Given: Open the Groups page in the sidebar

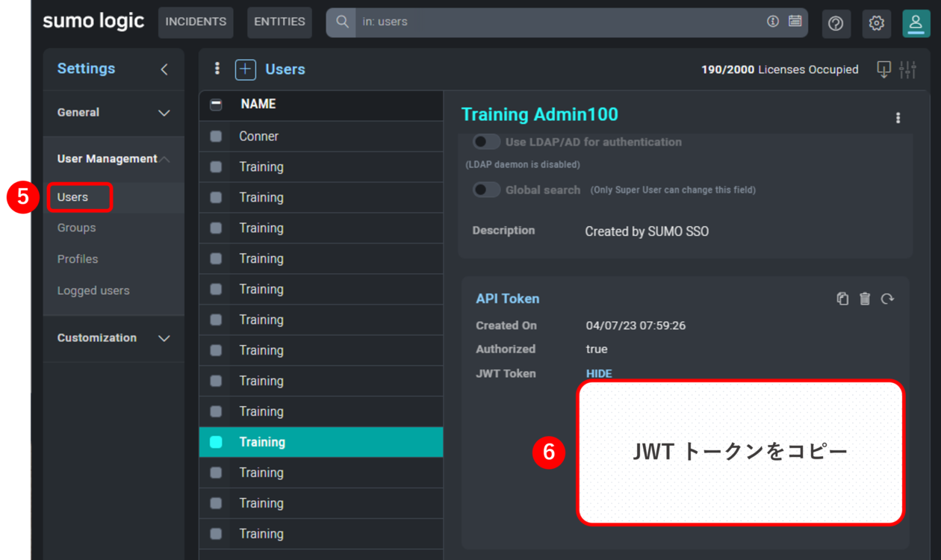Looking at the screenshot, I should click(76, 228).
